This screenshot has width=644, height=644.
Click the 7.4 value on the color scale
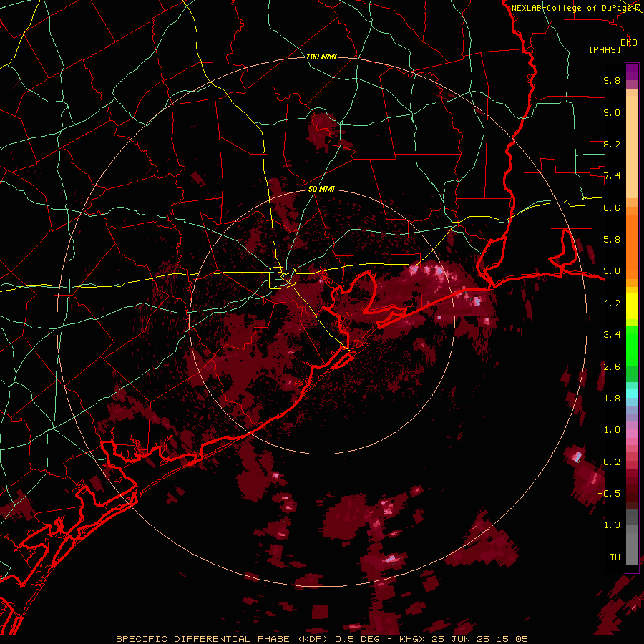[x=612, y=176]
